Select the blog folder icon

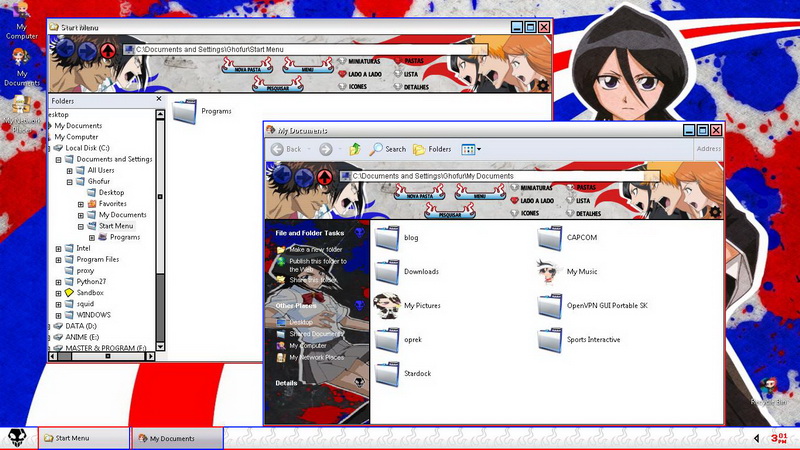point(387,238)
